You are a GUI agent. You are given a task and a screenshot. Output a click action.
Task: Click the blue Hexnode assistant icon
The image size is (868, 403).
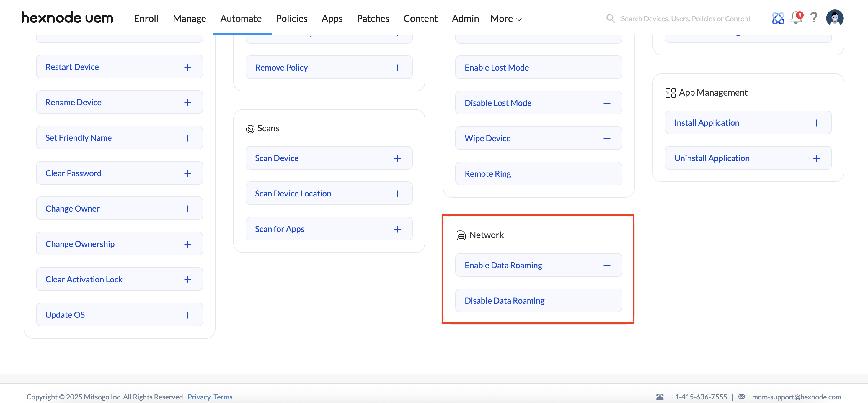point(778,18)
